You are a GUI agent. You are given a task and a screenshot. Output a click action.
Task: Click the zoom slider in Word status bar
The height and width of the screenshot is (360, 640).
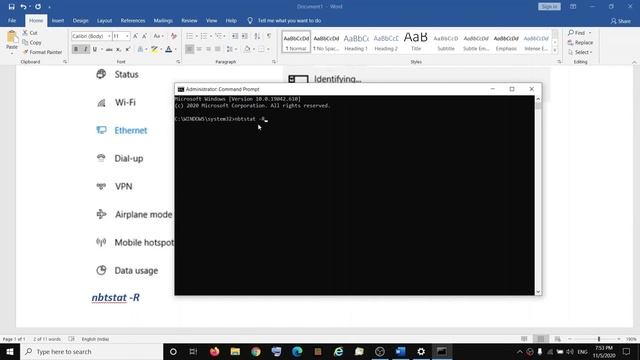point(599,339)
